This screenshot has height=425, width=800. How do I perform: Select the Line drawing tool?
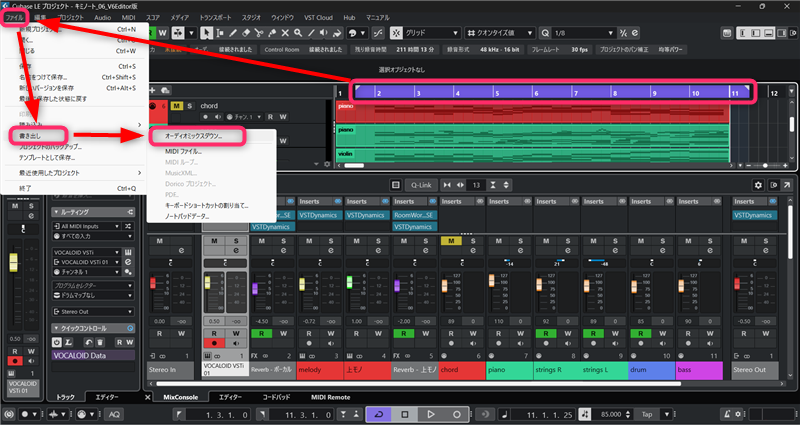point(311,33)
